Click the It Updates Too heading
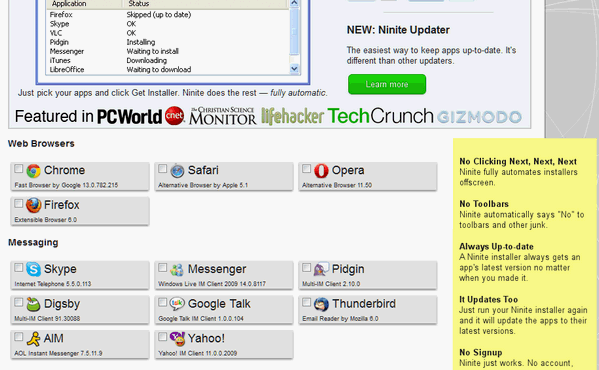The height and width of the screenshot is (370, 599). [x=489, y=299]
